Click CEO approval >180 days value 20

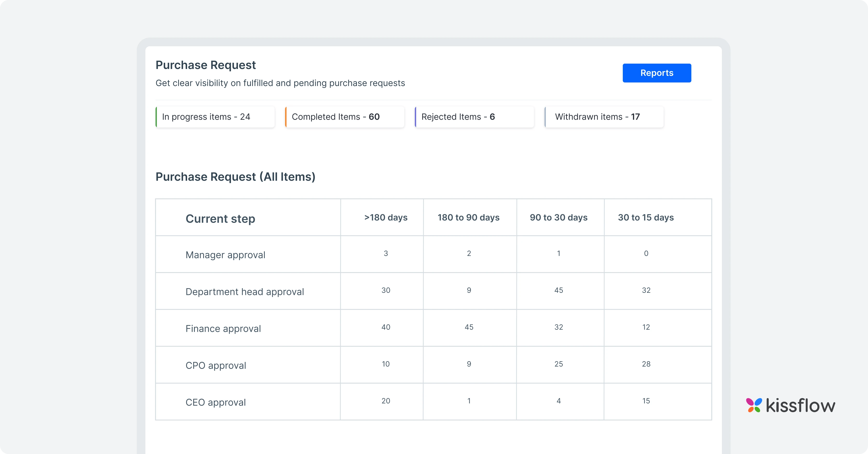386,401
